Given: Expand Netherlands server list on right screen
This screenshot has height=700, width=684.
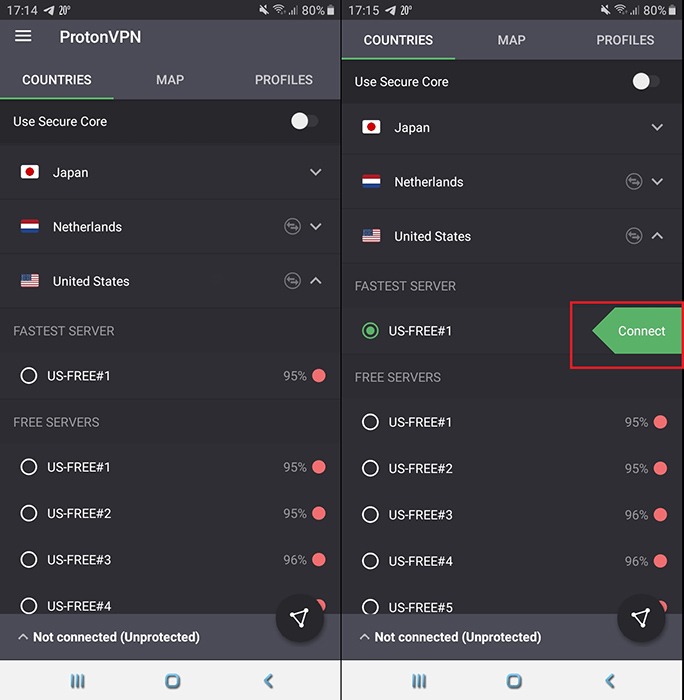Looking at the screenshot, I should pos(657,182).
